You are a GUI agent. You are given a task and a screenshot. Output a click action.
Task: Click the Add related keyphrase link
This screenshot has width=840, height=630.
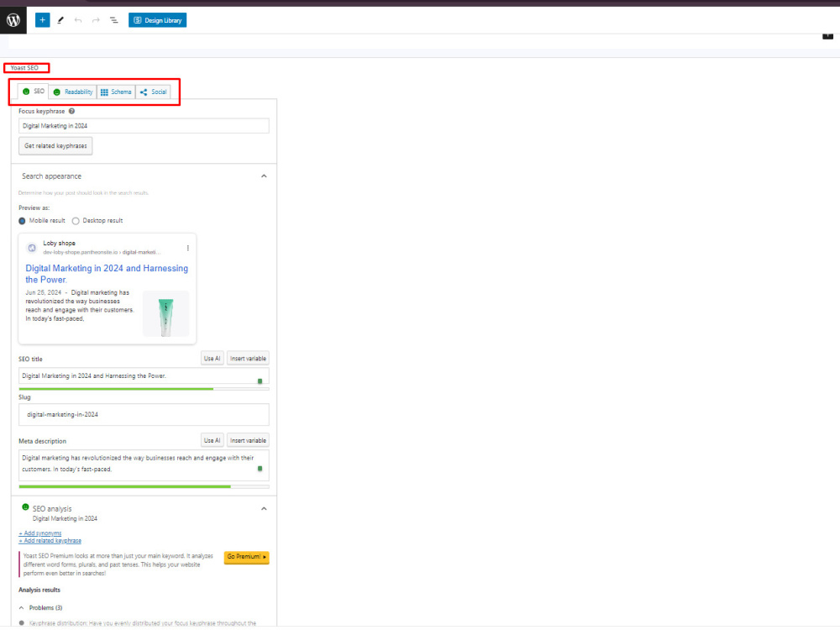click(50, 540)
